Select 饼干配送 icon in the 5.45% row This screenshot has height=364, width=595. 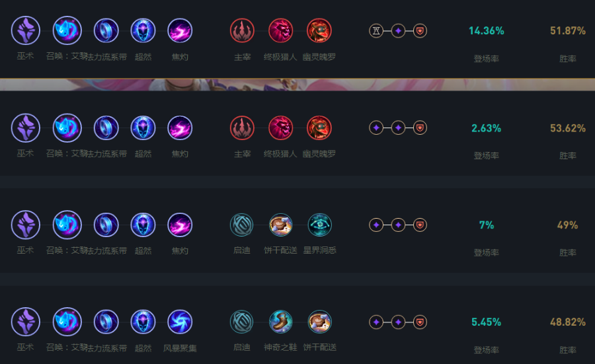coord(319,322)
